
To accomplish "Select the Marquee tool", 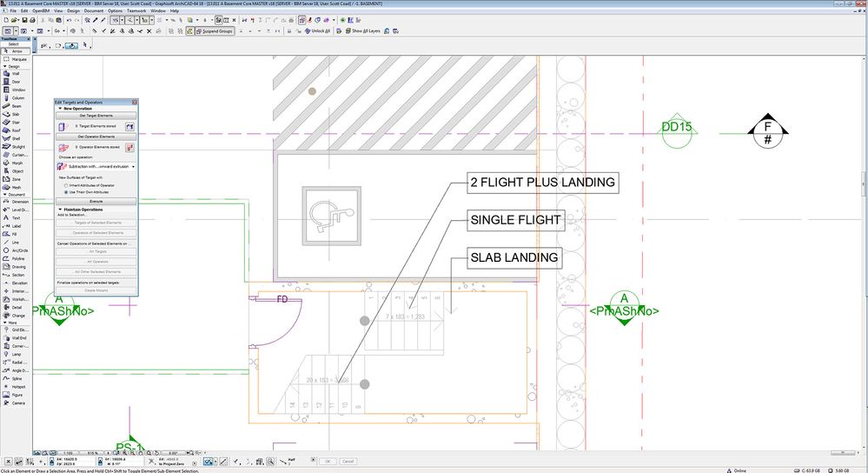I will 16,59.
